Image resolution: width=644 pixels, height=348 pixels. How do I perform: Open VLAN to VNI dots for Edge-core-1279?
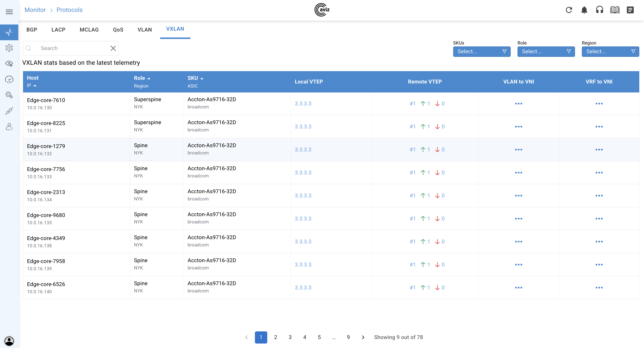tap(519, 150)
